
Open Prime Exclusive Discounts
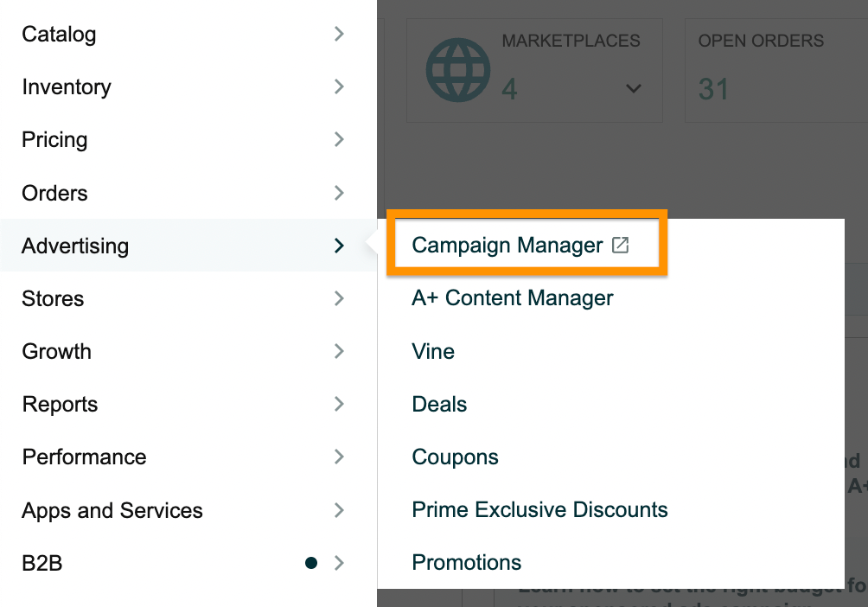pyautogui.click(x=539, y=509)
